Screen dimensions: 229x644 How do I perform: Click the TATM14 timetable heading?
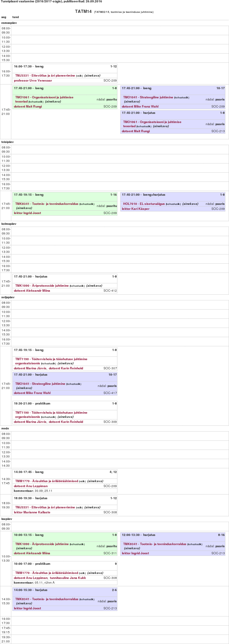(x=83, y=12)
